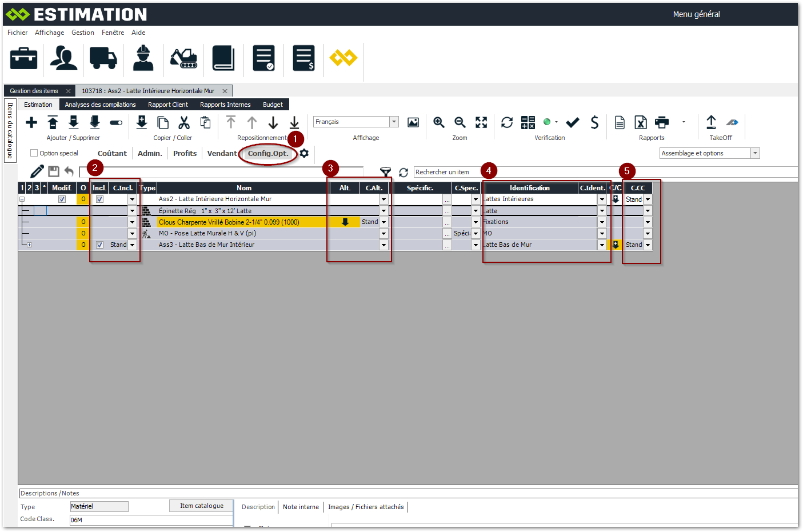Image resolution: width=803 pixels, height=532 pixels.
Task: Open the gear settings next to Config.Opt.
Action: click(x=304, y=153)
